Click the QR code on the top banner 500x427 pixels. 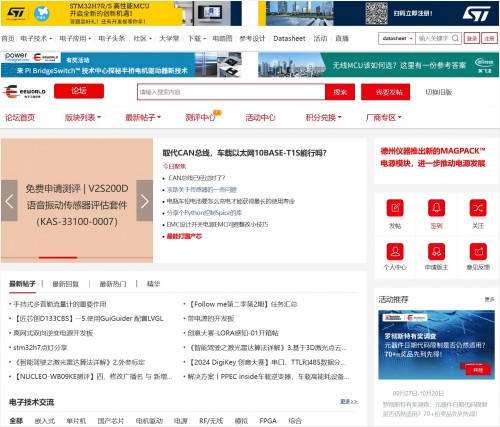[376, 13]
